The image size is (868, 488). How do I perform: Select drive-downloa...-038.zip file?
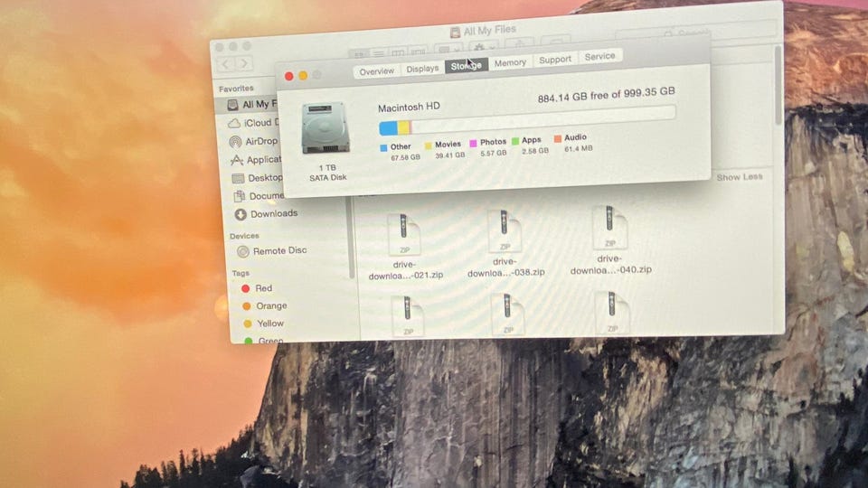(x=505, y=243)
